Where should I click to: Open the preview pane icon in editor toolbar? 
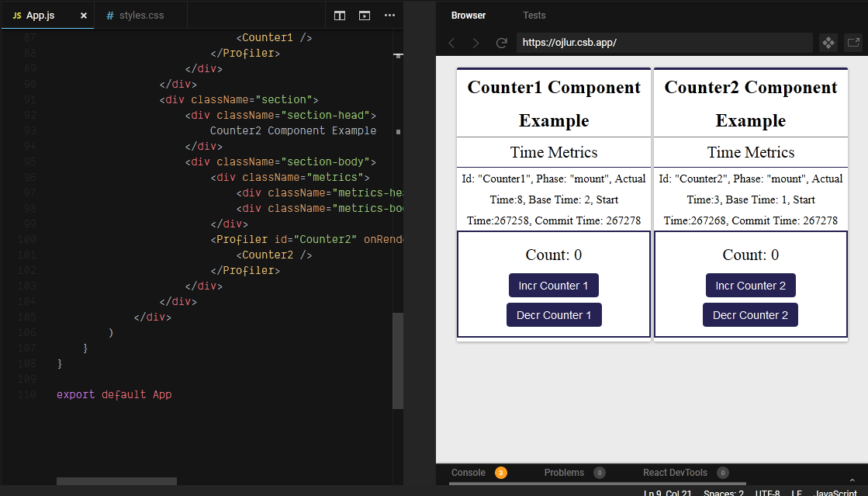point(365,15)
